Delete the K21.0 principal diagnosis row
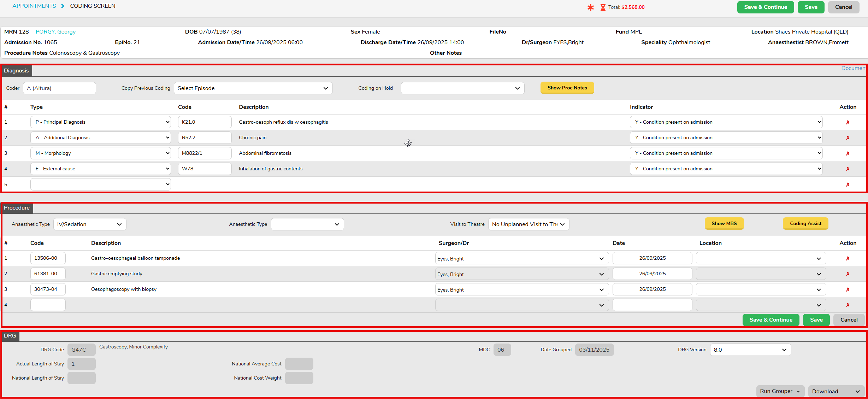 [x=848, y=122]
